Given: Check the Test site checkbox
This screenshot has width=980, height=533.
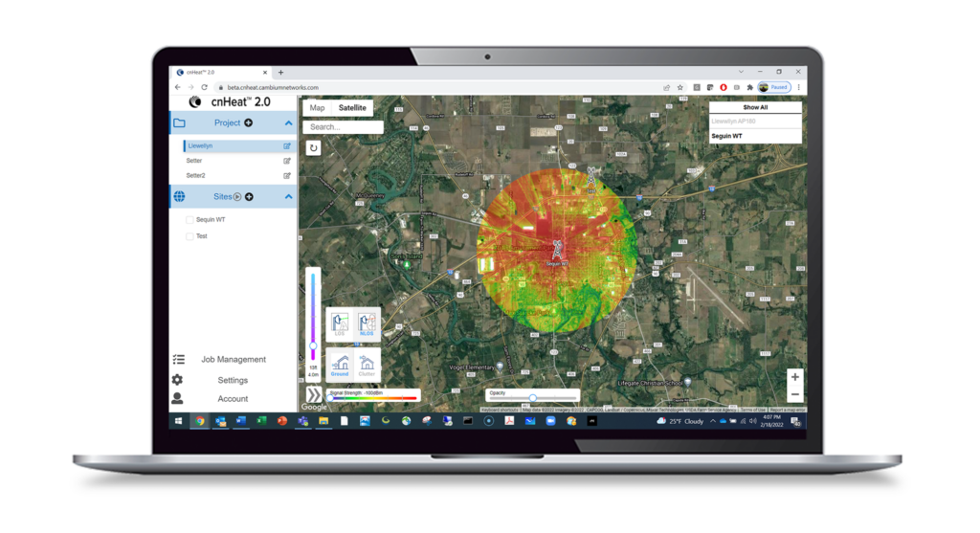Looking at the screenshot, I should (189, 236).
